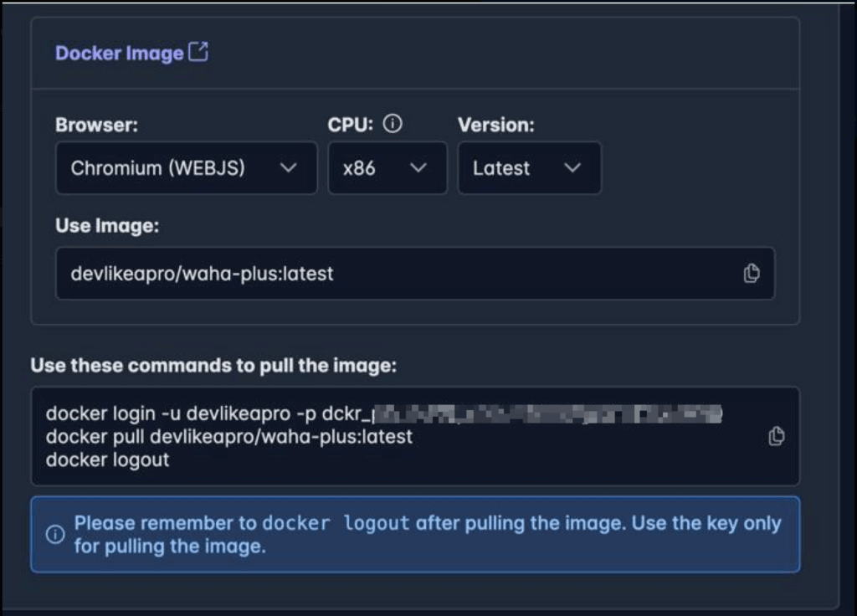Click the docker pull devlikeapro/waha-plus:latest line
The height and width of the screenshot is (616, 857).
point(228,437)
